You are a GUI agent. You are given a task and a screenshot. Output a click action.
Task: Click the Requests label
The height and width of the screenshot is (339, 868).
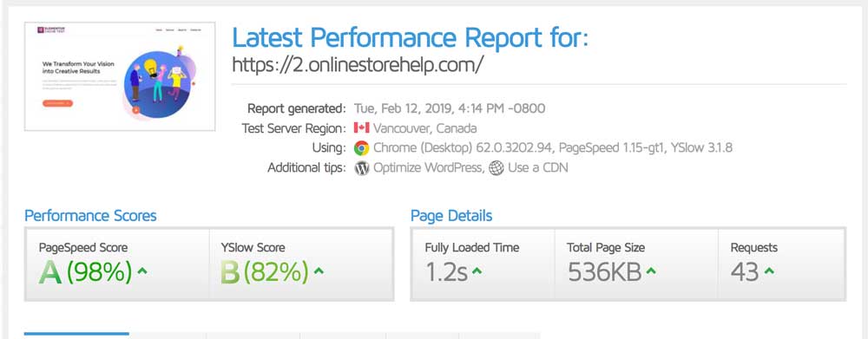click(x=754, y=247)
